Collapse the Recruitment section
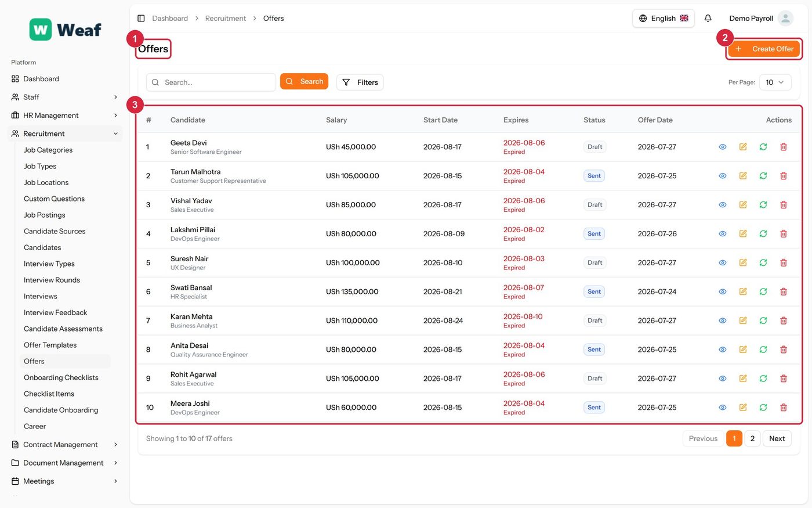This screenshot has height=508, width=812. (65, 134)
